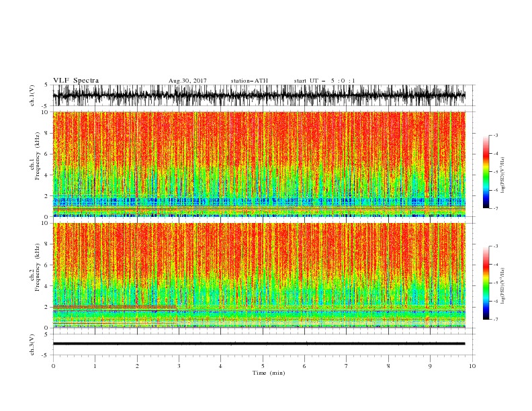Click the 'ch.1(V)' waveform axis label
The height and width of the screenshot is (411, 532).
click(x=32, y=95)
